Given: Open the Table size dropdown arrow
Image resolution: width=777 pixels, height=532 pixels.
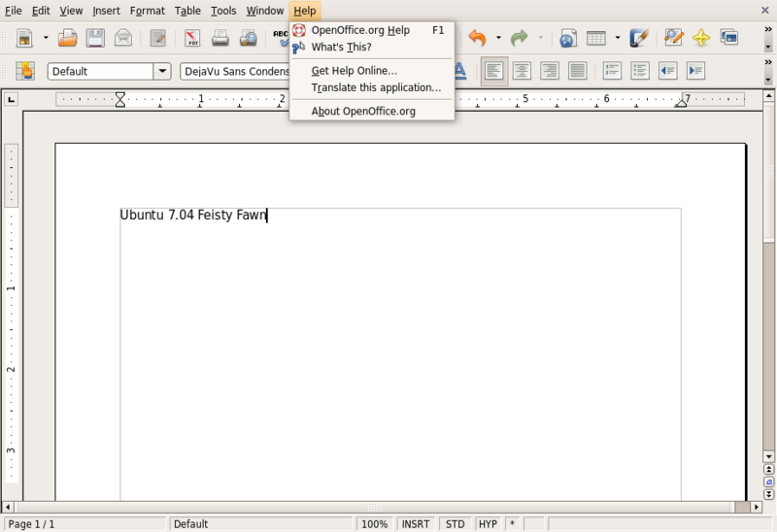Looking at the screenshot, I should coord(618,38).
